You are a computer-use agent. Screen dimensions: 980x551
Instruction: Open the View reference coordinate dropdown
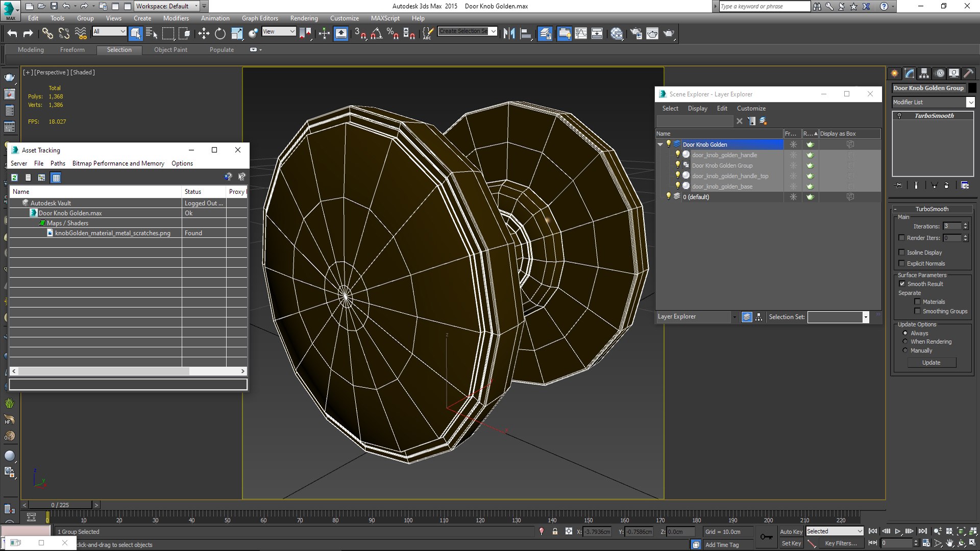(x=279, y=32)
